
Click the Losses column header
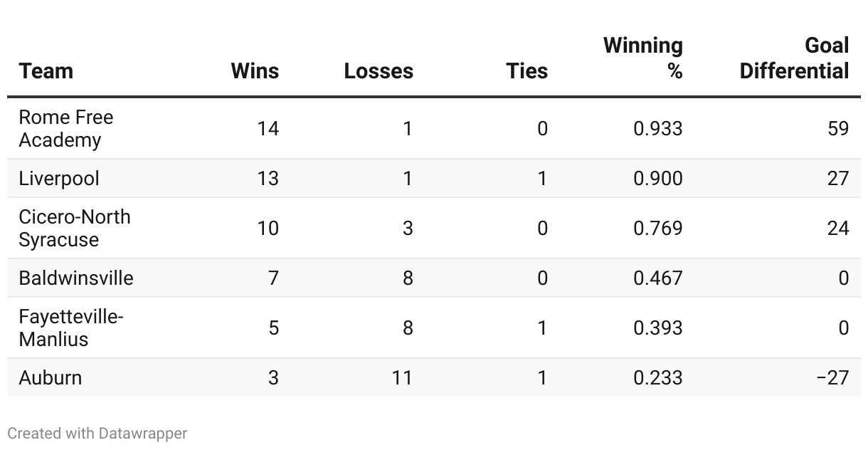pyautogui.click(x=379, y=71)
